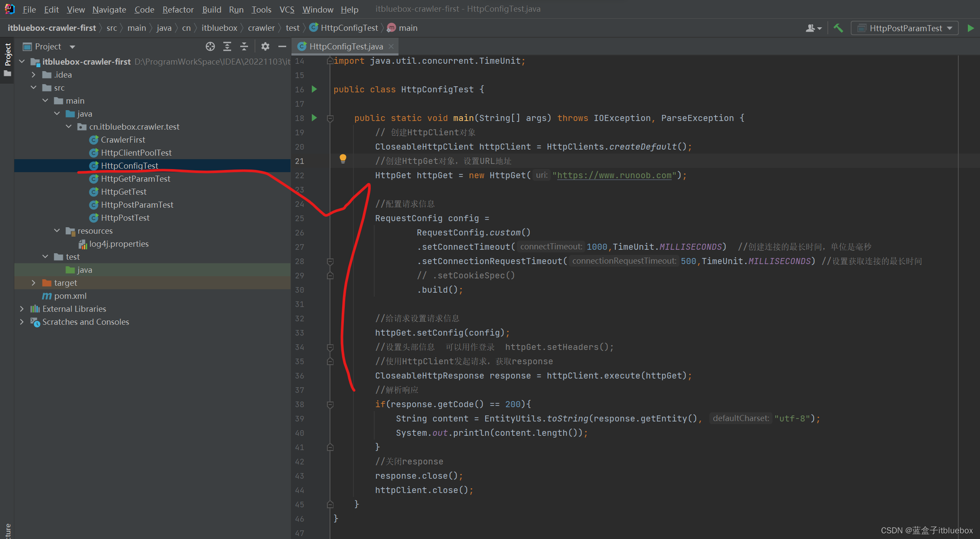Click the https://www.runoob.com link in code
This screenshot has height=539, width=980.
tap(614, 175)
